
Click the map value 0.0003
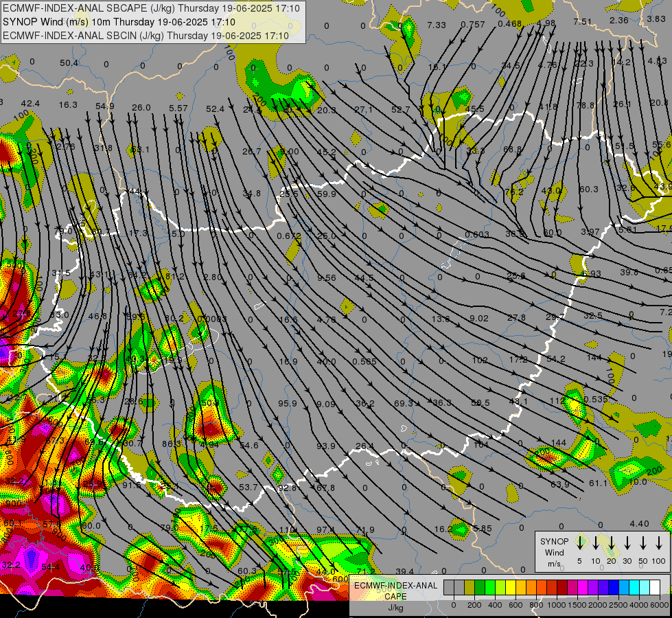pos(211,319)
